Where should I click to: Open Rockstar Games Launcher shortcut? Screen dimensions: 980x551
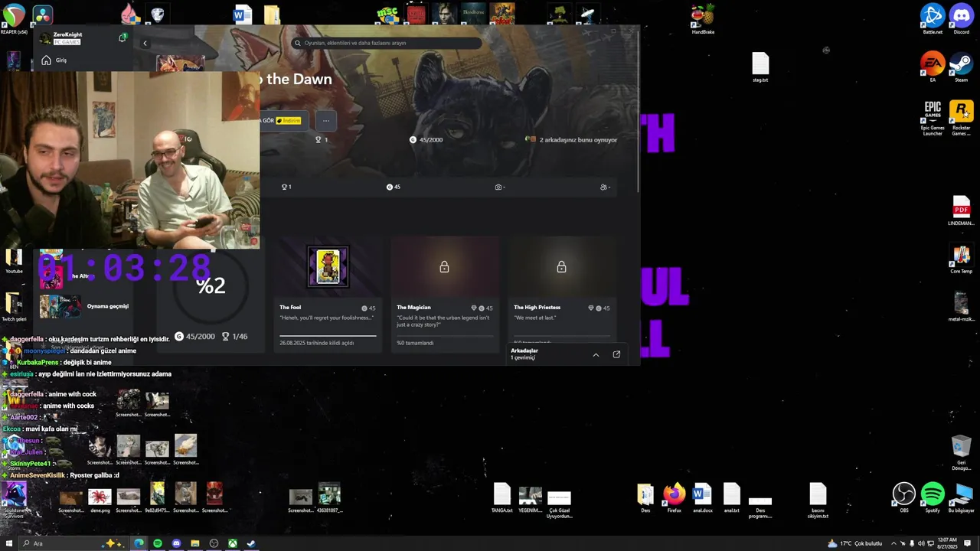coord(962,118)
